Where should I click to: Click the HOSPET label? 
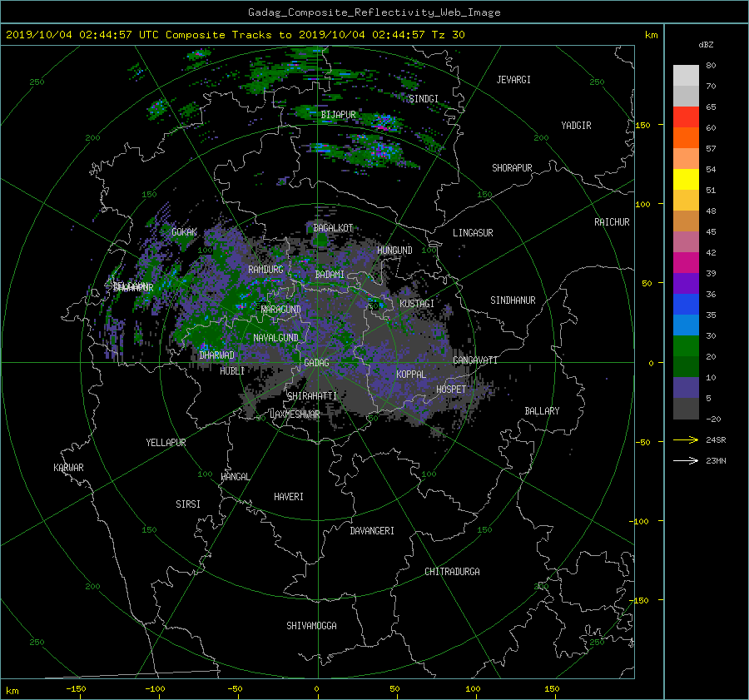tap(451, 390)
